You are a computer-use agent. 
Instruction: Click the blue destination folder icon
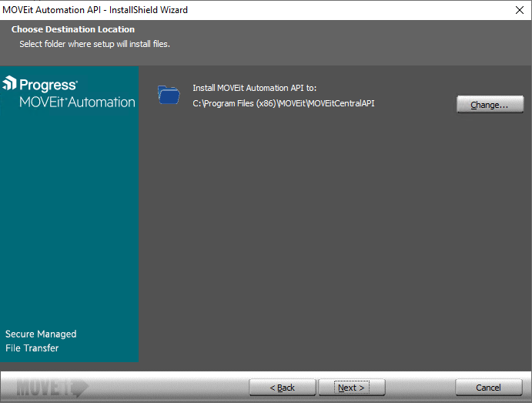pyautogui.click(x=169, y=95)
